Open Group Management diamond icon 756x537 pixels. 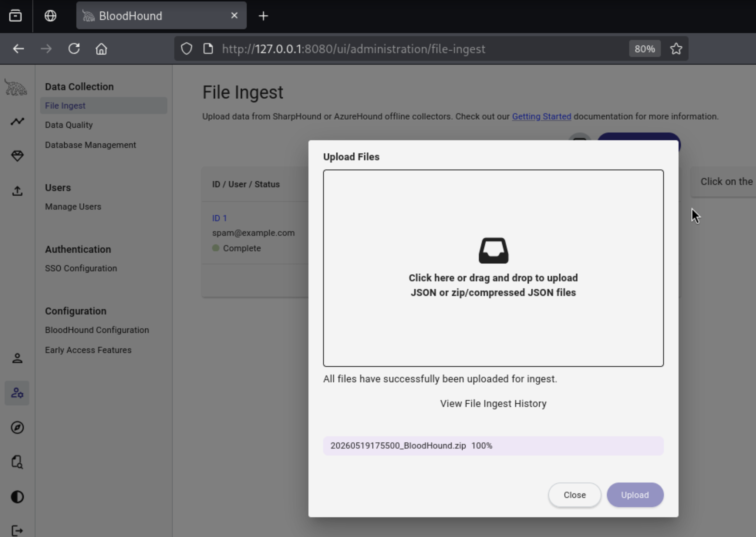pyautogui.click(x=17, y=156)
